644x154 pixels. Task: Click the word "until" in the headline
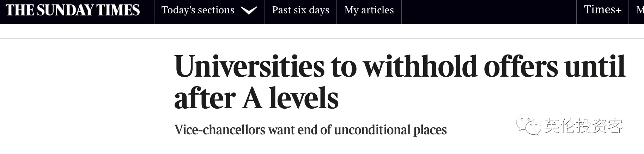(x=595, y=67)
